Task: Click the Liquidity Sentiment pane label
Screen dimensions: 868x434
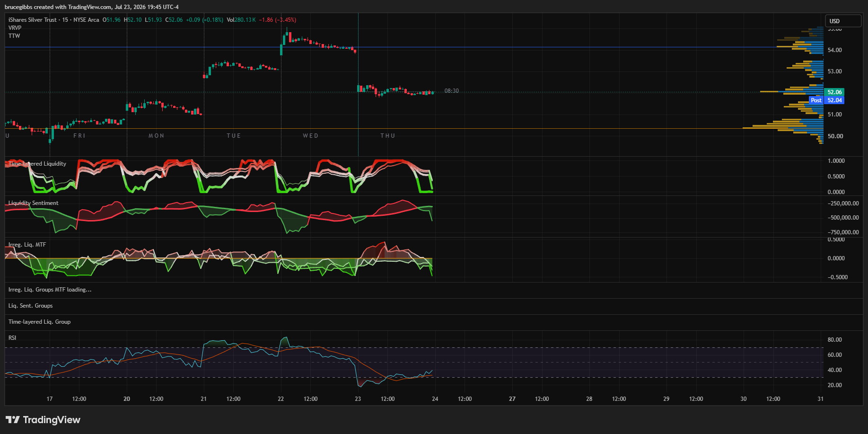Action: [33, 203]
